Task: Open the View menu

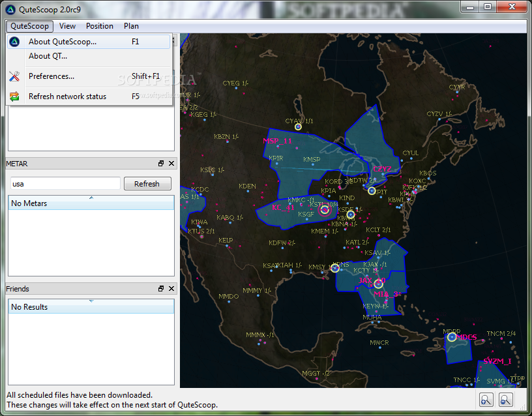Action: click(x=67, y=26)
